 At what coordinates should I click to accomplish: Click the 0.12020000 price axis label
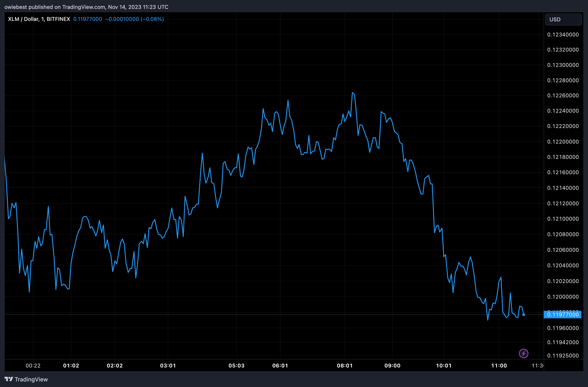pos(563,281)
